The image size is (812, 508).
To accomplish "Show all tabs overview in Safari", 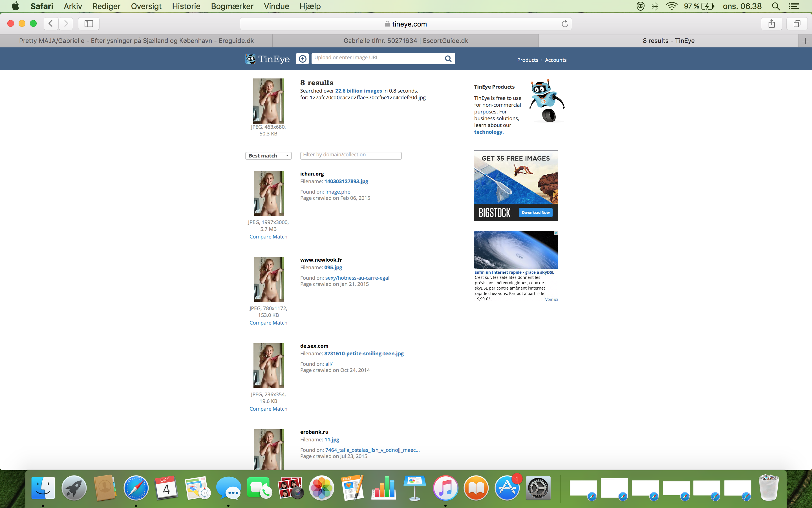I will [x=796, y=23].
